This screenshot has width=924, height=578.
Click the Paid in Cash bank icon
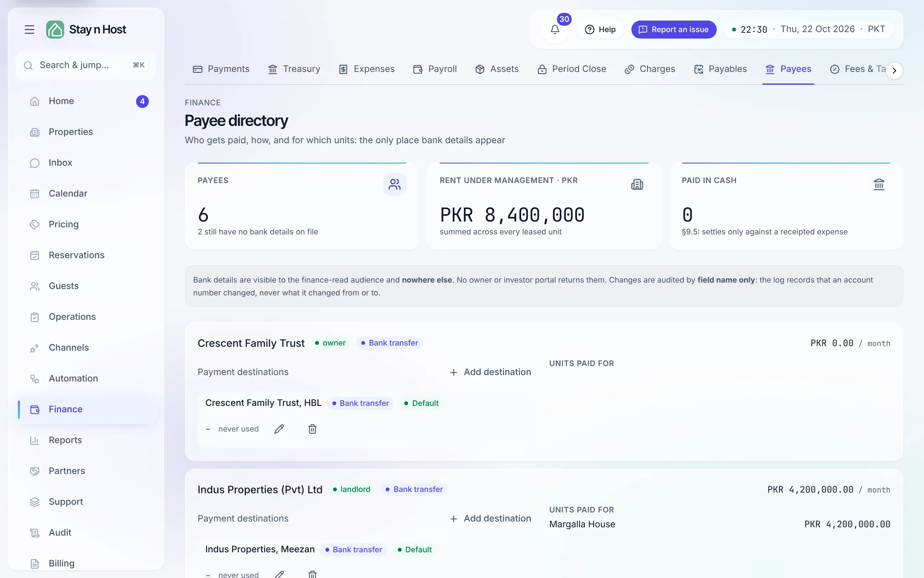point(879,185)
